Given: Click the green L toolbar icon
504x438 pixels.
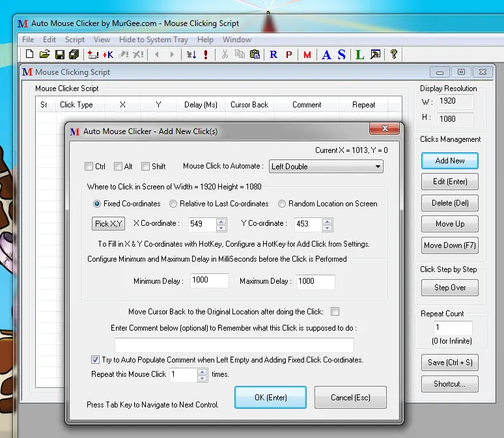Looking at the screenshot, I should pyautogui.click(x=359, y=55).
